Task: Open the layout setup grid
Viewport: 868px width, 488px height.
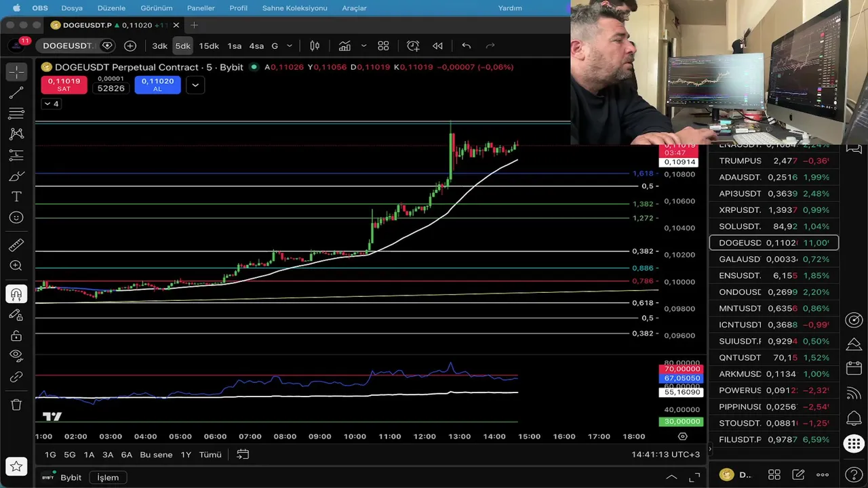Action: tap(383, 46)
